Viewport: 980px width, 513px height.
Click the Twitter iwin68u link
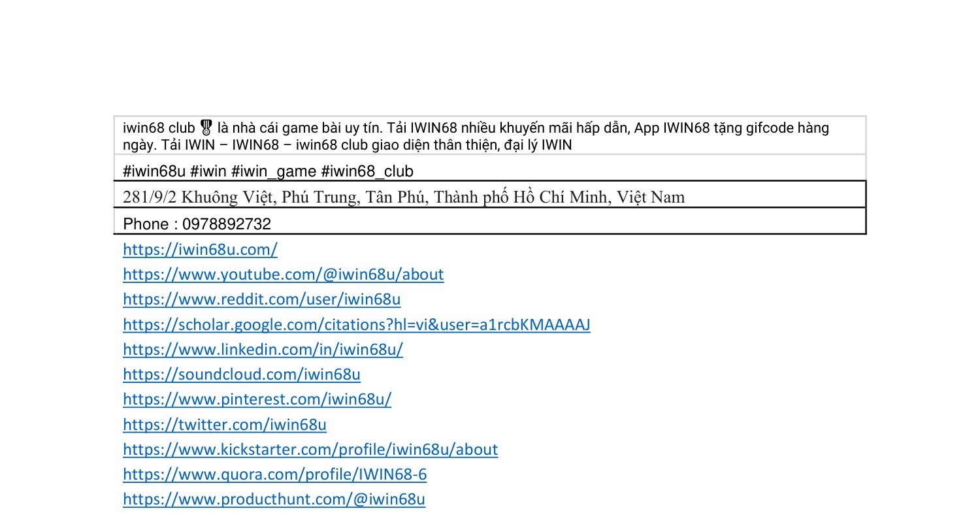click(225, 424)
